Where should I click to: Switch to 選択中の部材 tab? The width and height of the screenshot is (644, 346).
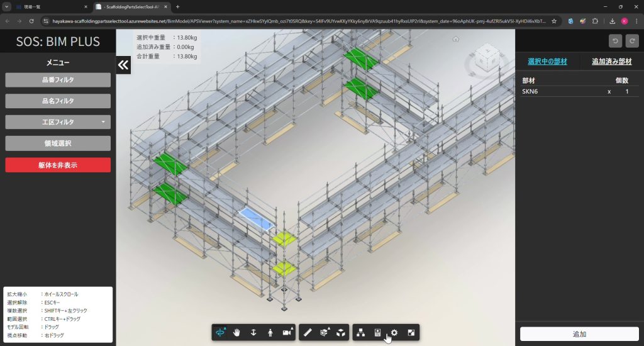pyautogui.click(x=547, y=62)
